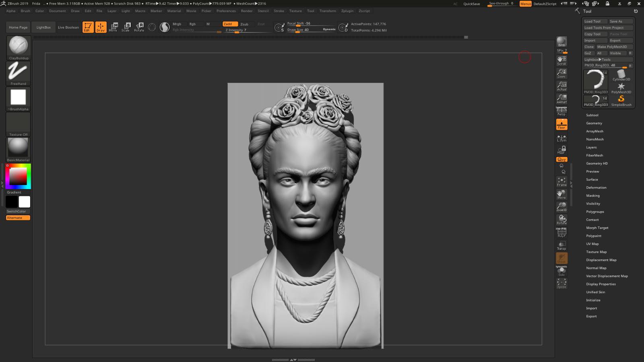Expand the Subtool palette section
The image size is (644, 362).
click(592, 115)
